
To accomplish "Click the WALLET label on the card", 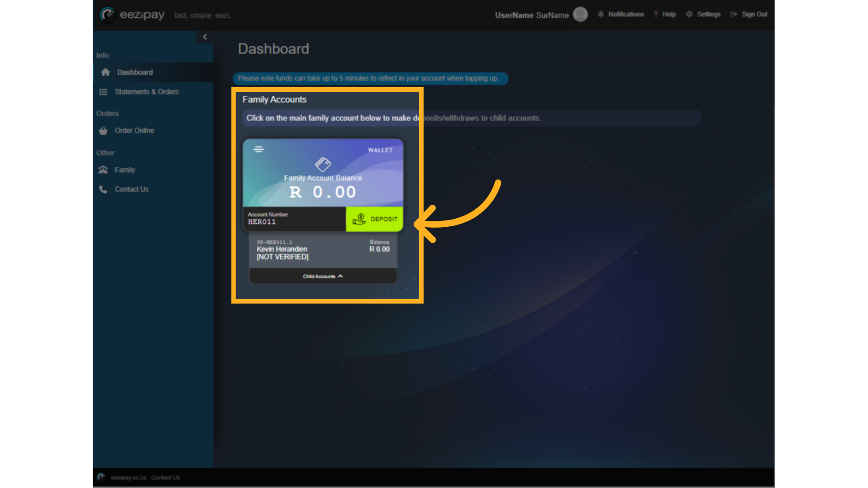I will pyautogui.click(x=380, y=150).
